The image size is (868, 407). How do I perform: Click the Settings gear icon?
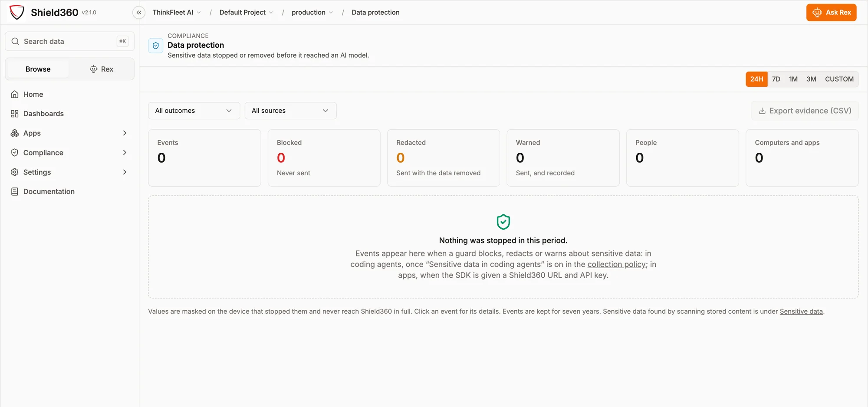(x=15, y=172)
